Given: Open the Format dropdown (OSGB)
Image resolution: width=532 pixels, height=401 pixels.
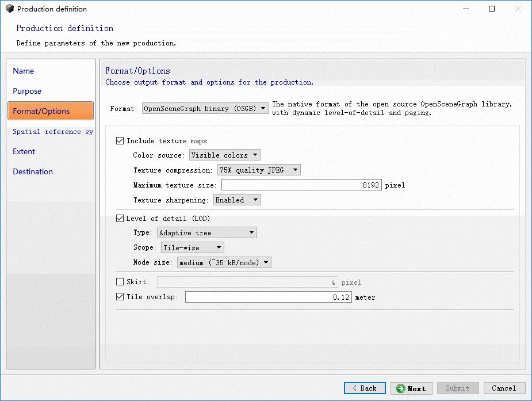Looking at the screenshot, I should [205, 108].
